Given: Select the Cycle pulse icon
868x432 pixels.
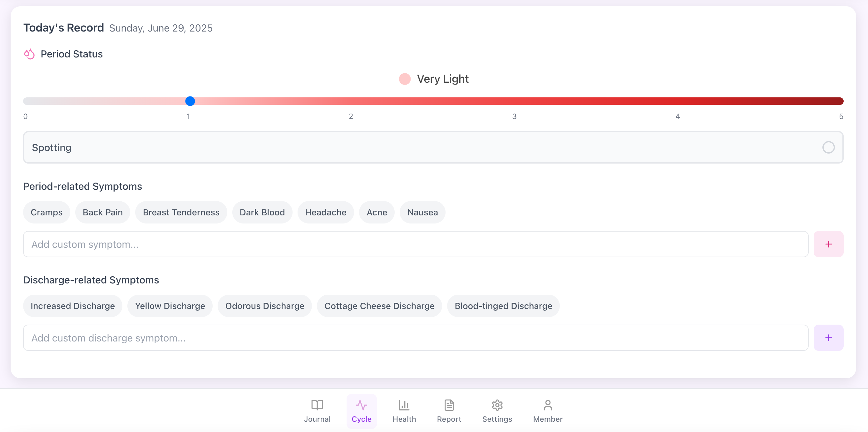Looking at the screenshot, I should click(x=361, y=405).
